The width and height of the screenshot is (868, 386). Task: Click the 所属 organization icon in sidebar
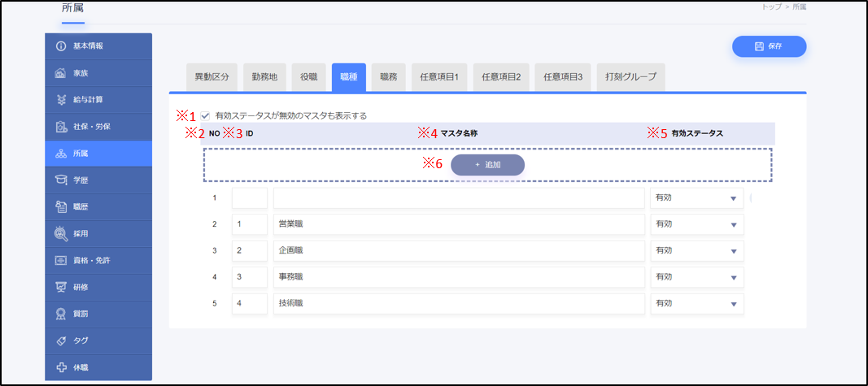coord(62,154)
